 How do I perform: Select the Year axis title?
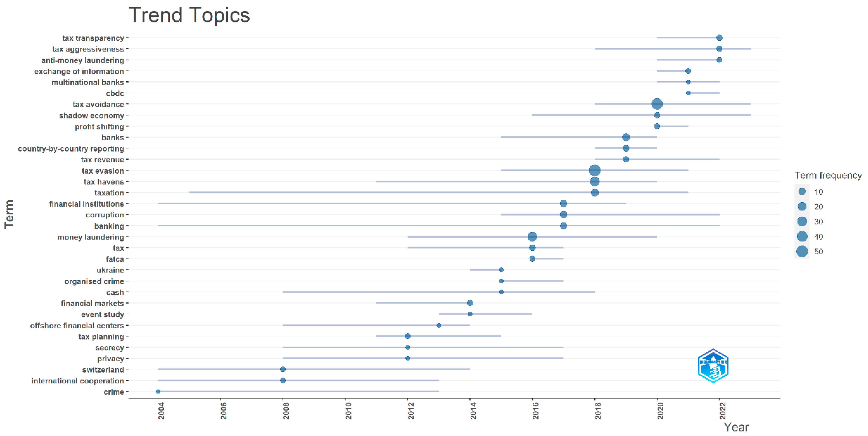point(736,427)
